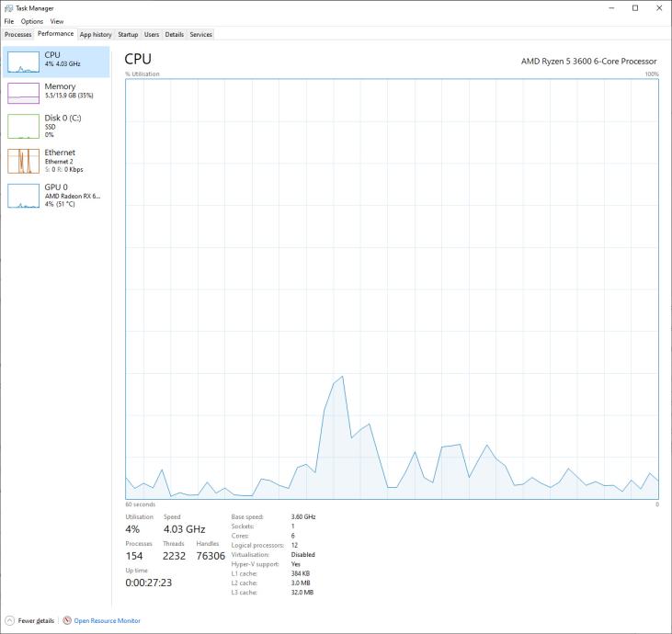Switch to the Users tab

(x=152, y=35)
